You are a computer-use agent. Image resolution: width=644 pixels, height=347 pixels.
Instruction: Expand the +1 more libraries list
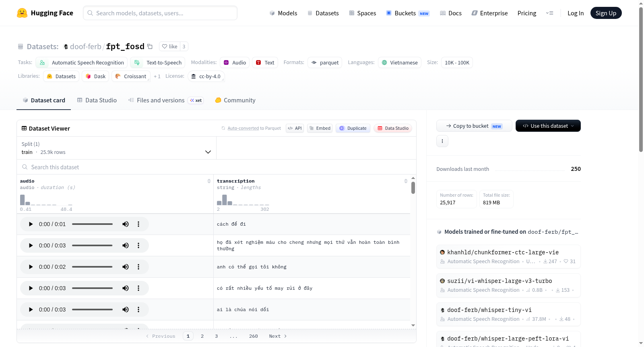click(157, 76)
